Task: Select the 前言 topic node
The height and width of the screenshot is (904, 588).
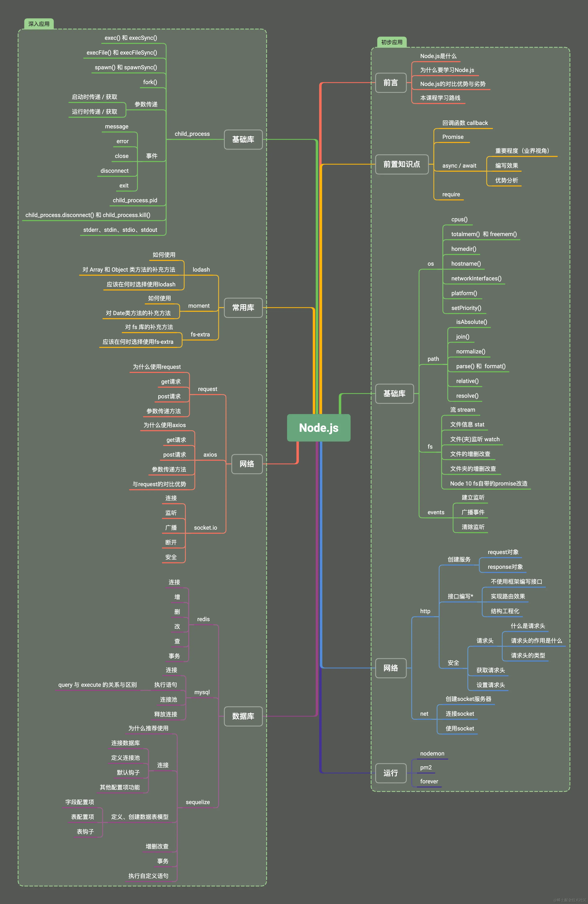Action: (x=391, y=82)
